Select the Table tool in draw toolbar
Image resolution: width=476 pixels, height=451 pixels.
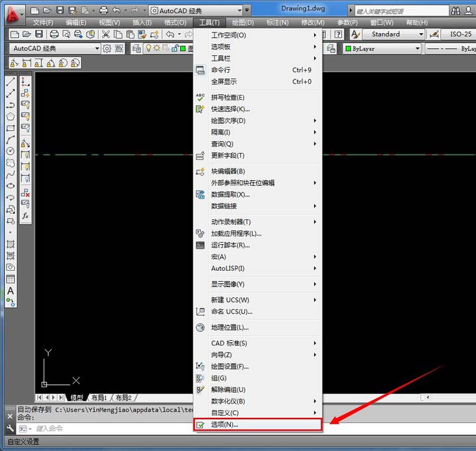coord(10,279)
